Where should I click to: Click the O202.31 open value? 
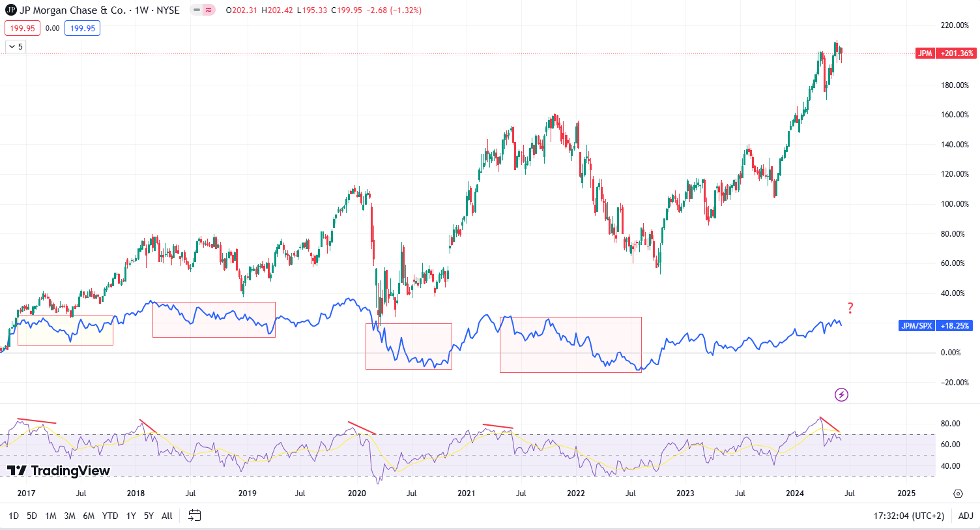242,10
